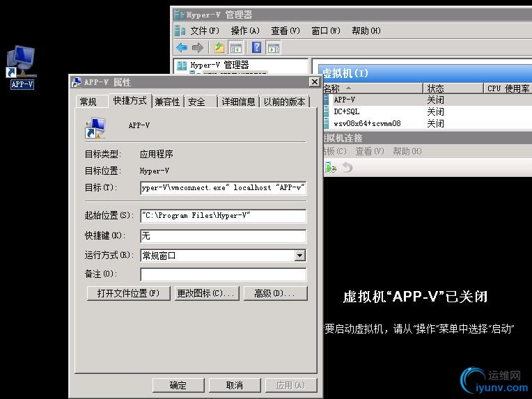532x399 pixels.
Task: Click the 关闭 status of wsv08x64+scvmm08
Action: click(436, 123)
